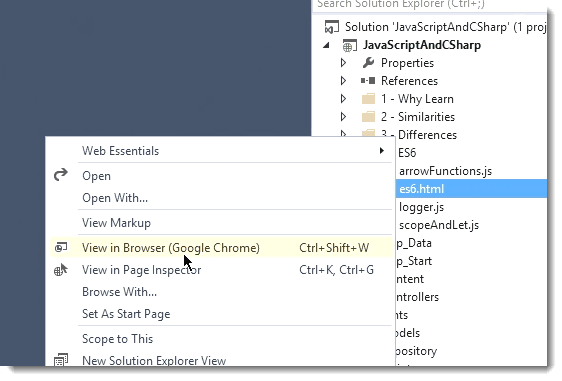Select the 1 - Why Learn folder
Image resolution: width=562 pixels, height=381 pixels.
tap(417, 99)
